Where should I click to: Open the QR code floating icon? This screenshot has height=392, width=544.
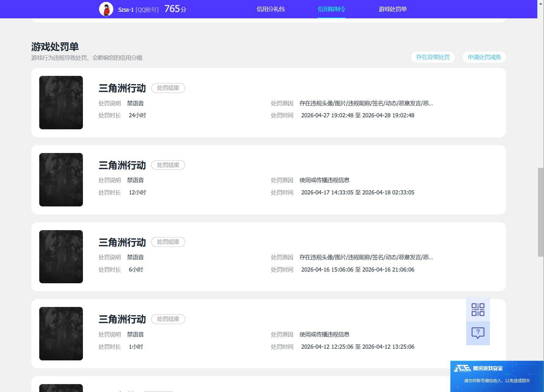(x=478, y=310)
